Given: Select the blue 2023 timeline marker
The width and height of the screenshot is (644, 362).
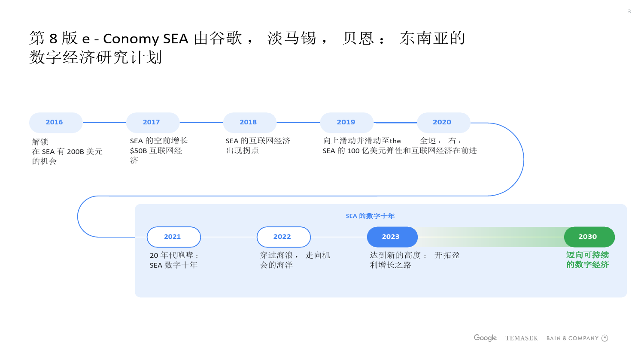Looking at the screenshot, I should (392, 237).
